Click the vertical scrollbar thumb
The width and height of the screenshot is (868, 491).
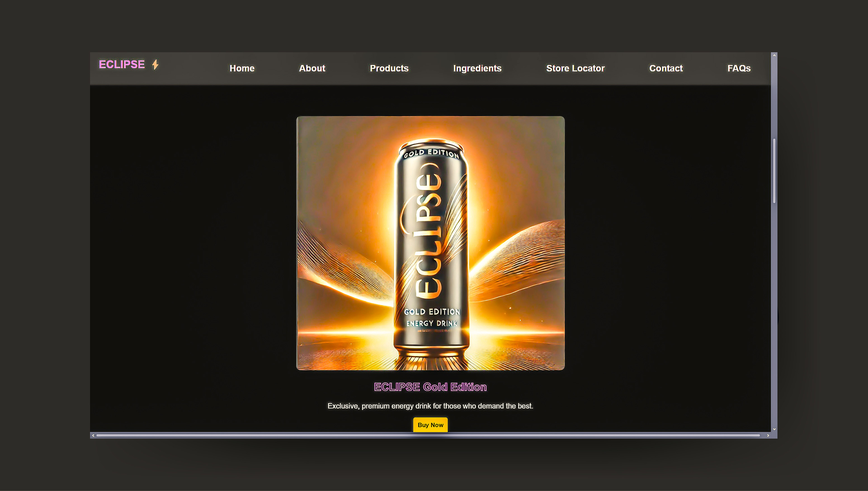[x=774, y=171]
